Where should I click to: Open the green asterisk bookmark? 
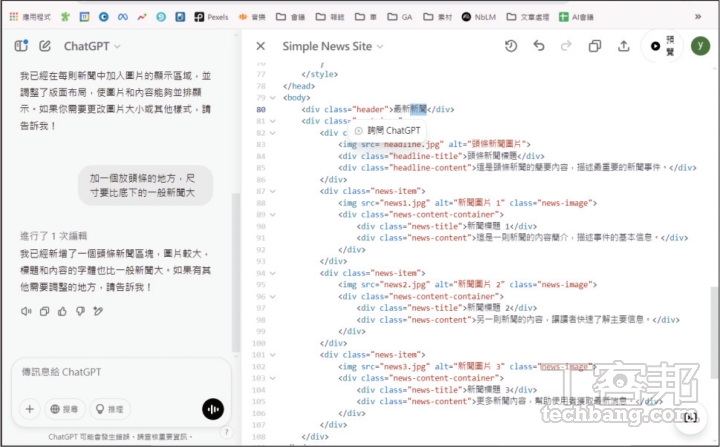[x=66, y=17]
